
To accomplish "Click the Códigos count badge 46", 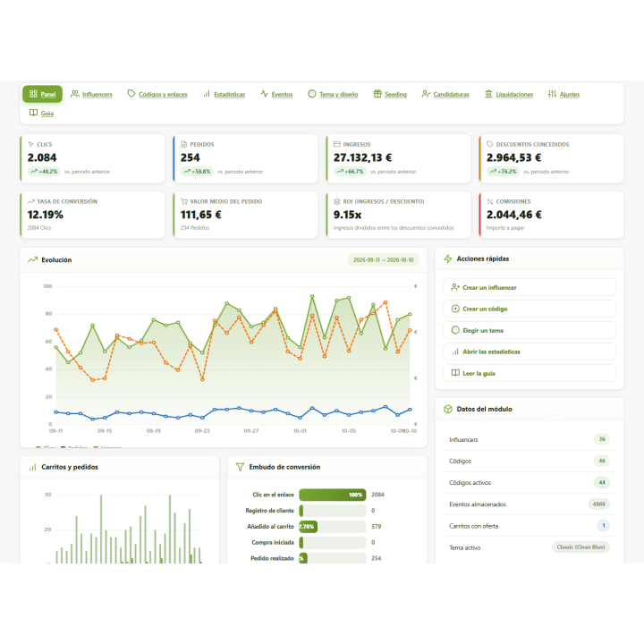I will 602,461.
